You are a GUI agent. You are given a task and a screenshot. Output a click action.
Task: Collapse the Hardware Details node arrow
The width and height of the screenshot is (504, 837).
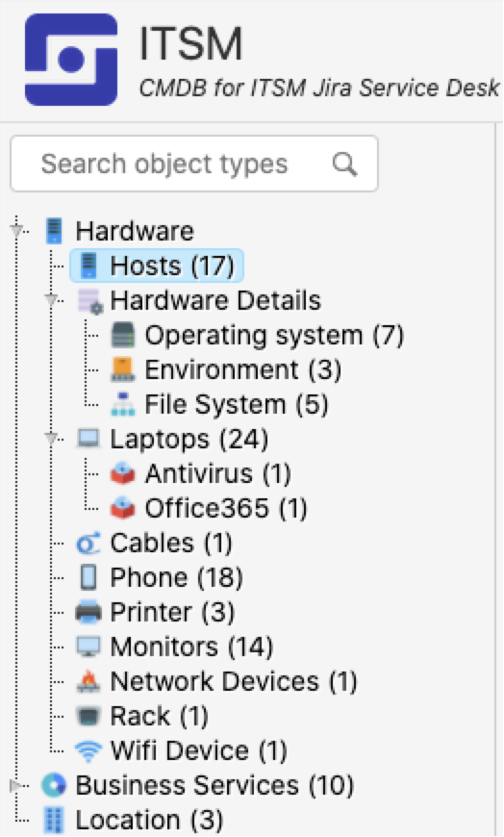pyautogui.click(x=51, y=300)
